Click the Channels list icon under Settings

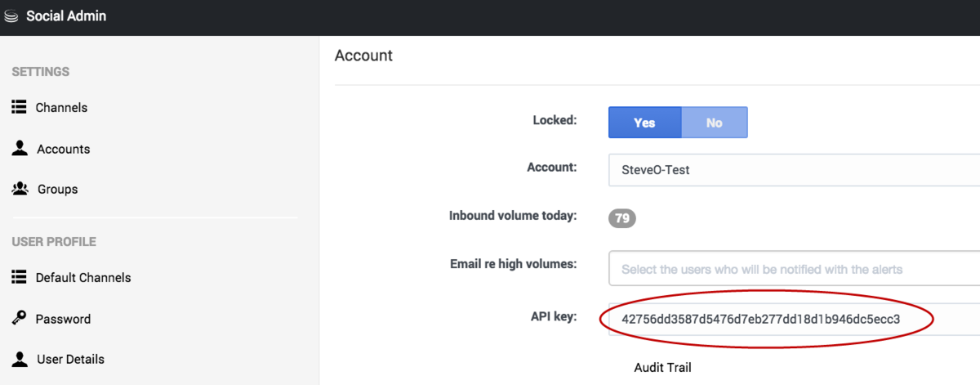click(19, 107)
